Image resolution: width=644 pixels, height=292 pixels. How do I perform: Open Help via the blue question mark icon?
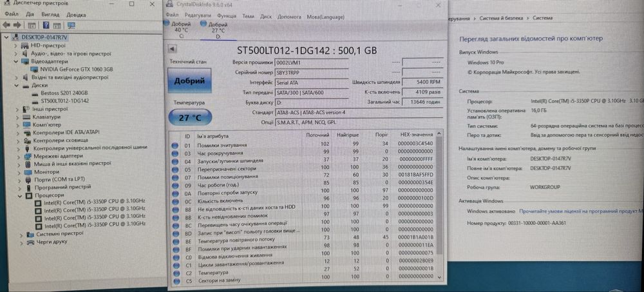[x=46, y=26]
